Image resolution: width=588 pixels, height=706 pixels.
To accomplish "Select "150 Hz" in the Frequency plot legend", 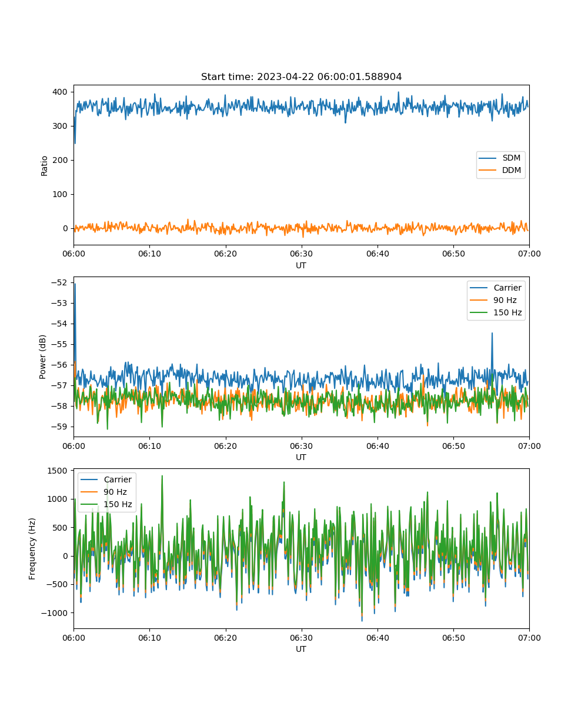I will (x=118, y=504).
